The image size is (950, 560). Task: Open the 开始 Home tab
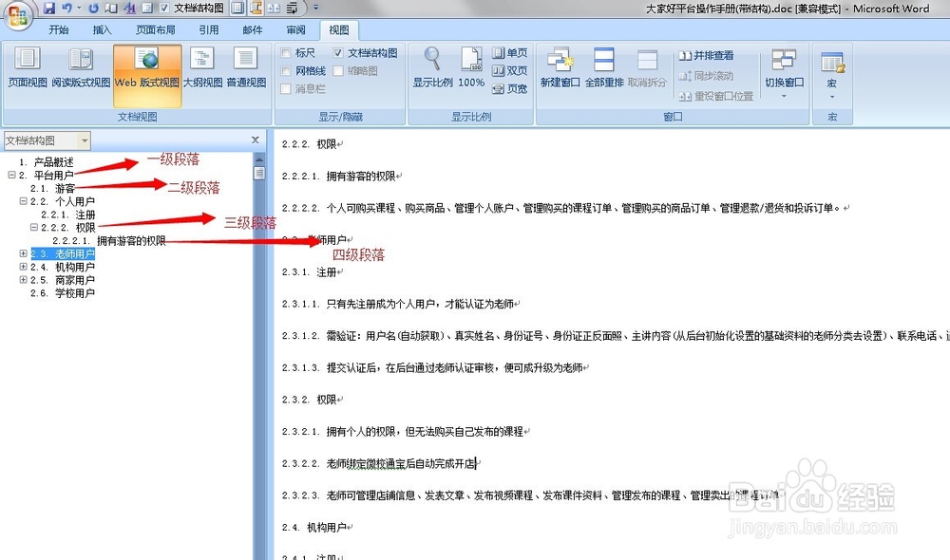(x=59, y=29)
